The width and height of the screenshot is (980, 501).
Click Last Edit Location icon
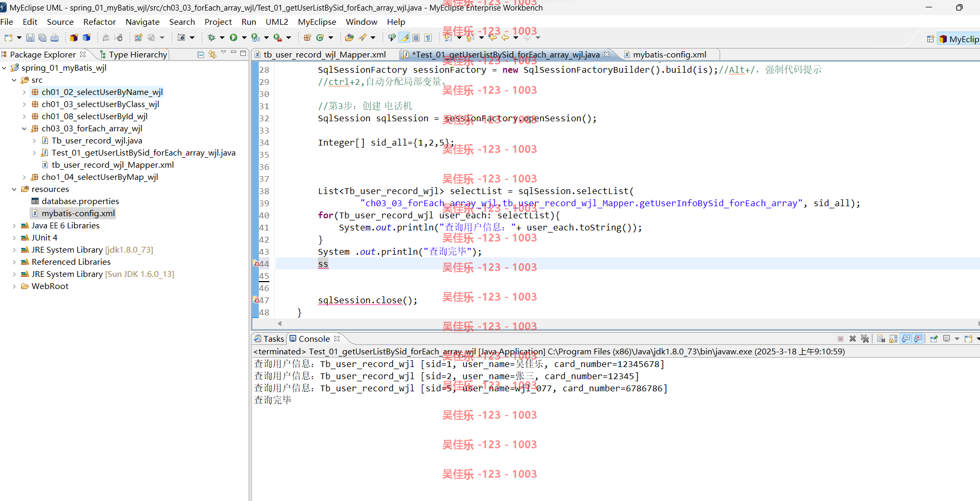click(492, 37)
